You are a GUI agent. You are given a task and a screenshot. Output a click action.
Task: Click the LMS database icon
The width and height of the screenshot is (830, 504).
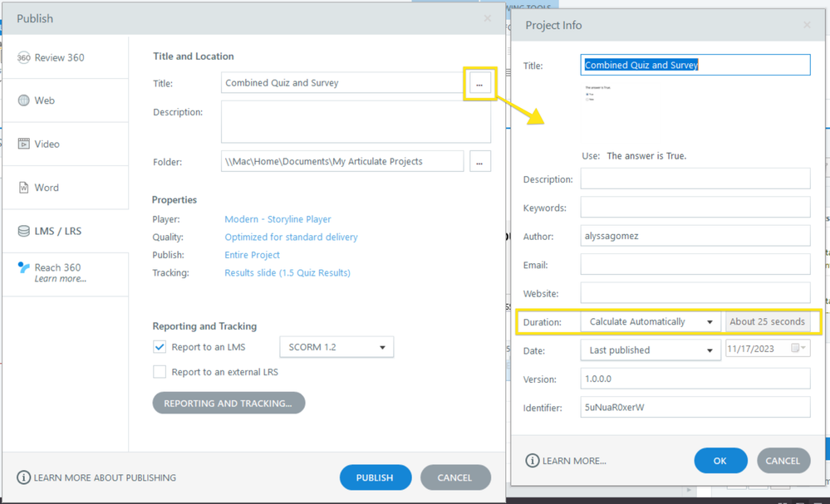(x=24, y=231)
